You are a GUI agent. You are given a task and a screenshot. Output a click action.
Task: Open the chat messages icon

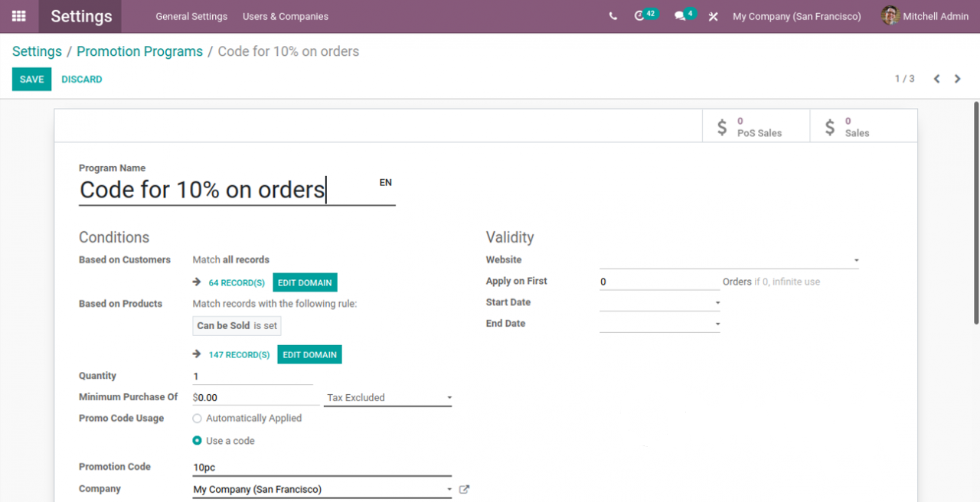click(x=680, y=16)
